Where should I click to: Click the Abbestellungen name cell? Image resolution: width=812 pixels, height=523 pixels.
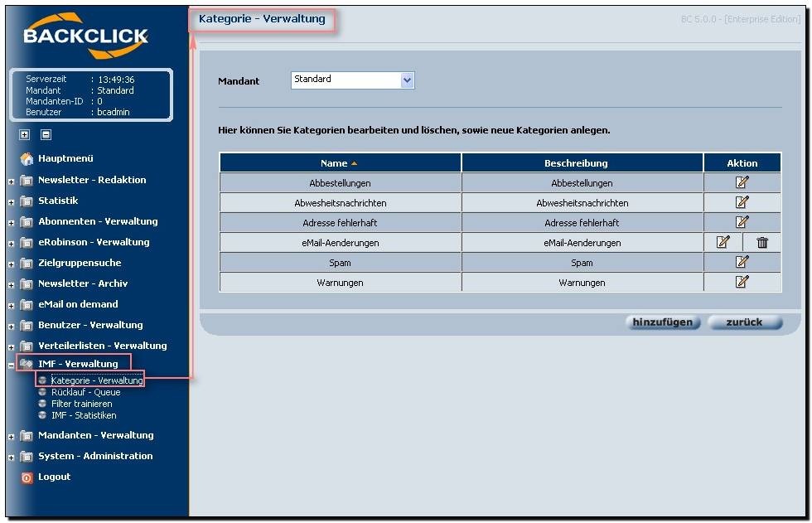tap(340, 183)
